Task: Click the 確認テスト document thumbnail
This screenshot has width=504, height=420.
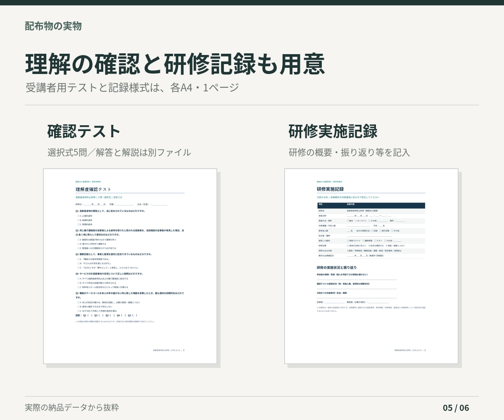Action: click(x=130, y=266)
